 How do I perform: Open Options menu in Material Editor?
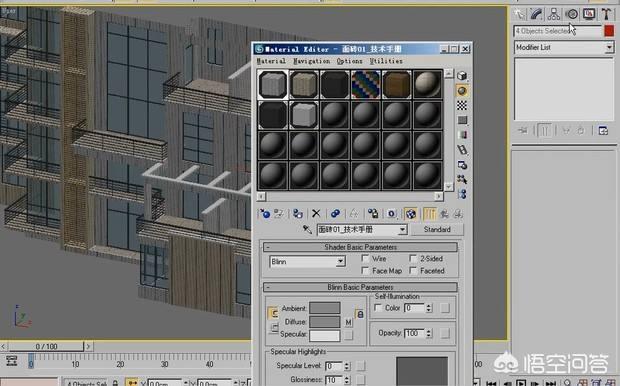(350, 61)
